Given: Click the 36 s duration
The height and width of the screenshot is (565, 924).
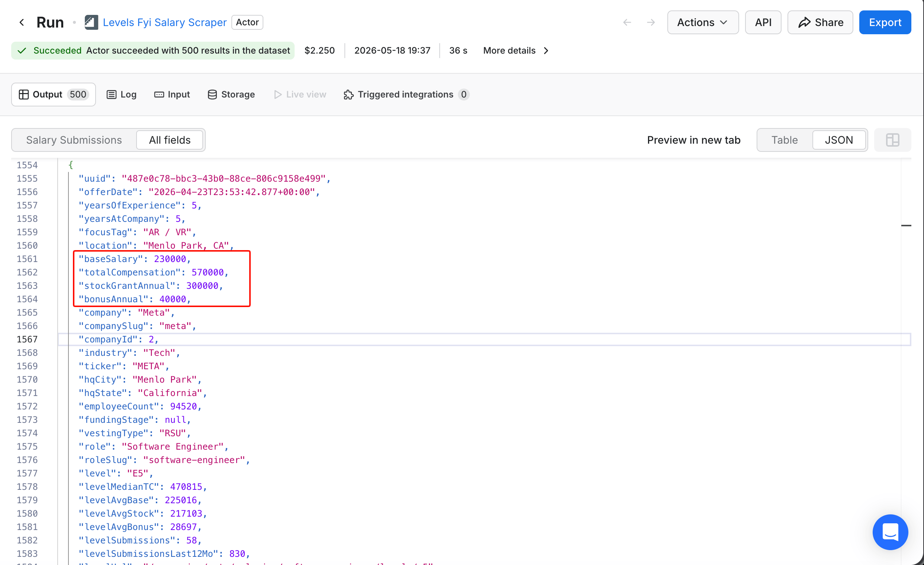Looking at the screenshot, I should pyautogui.click(x=458, y=51).
